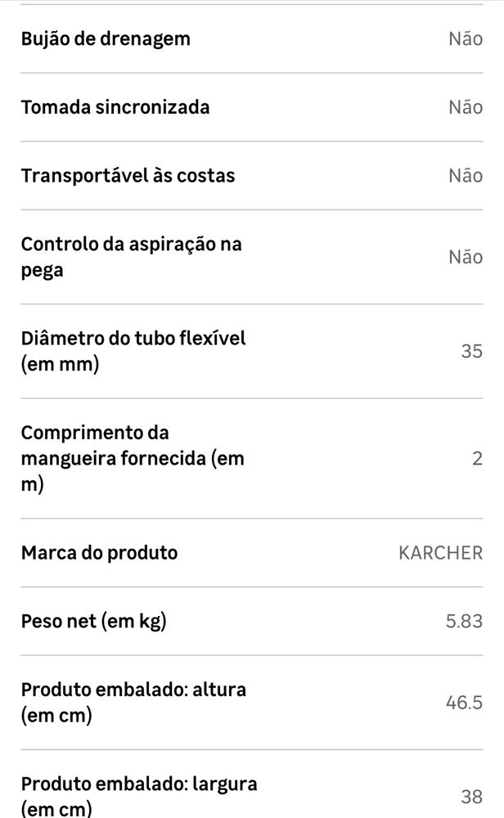This screenshot has height=818, width=504.
Task: Select the Transportável às costas label
Action: pyautogui.click(x=128, y=176)
